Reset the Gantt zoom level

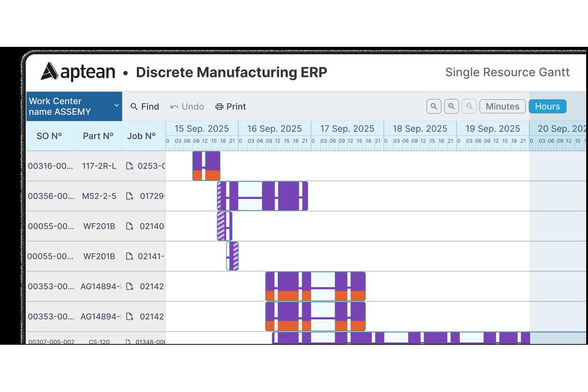(x=469, y=106)
